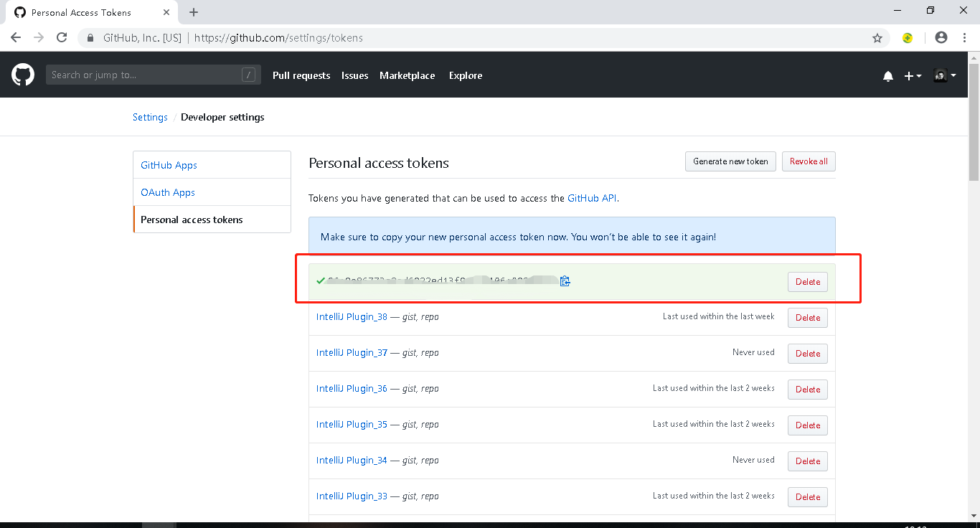Image resolution: width=980 pixels, height=528 pixels.
Task: Follow the GitHub API link
Action: (592, 198)
